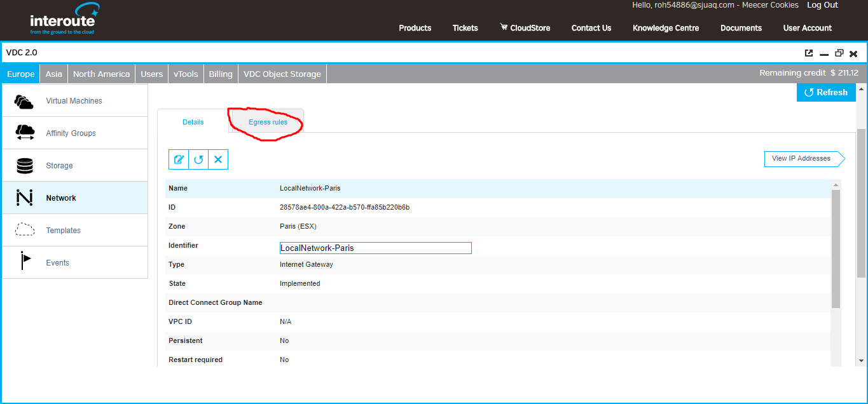Go to the Users tab
868x404 pixels.
tap(152, 74)
